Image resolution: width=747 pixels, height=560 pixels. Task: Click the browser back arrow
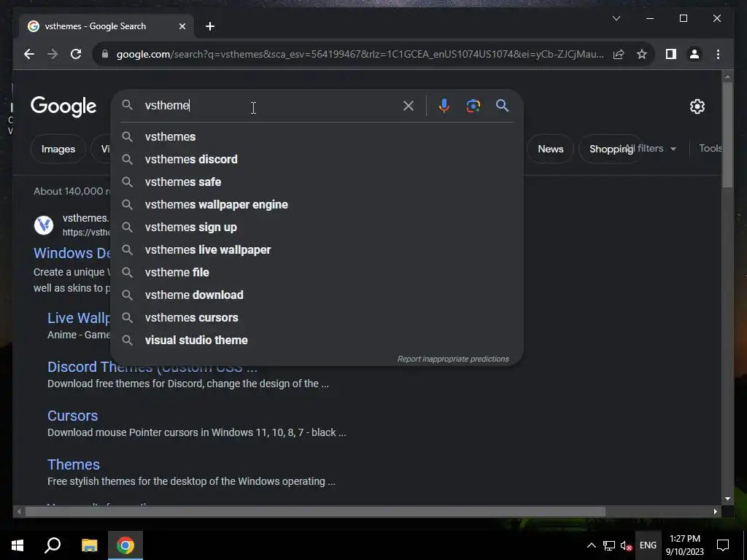(x=29, y=54)
